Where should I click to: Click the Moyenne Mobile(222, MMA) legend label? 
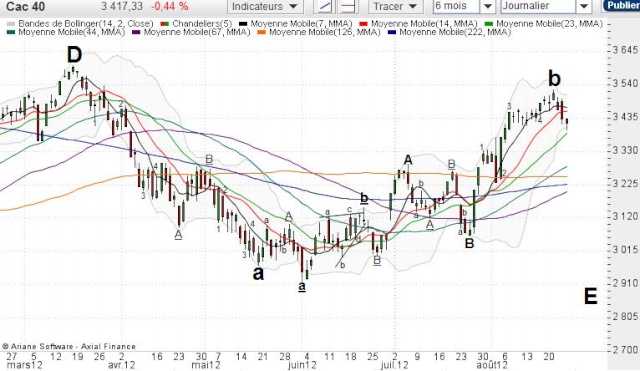pos(455,32)
